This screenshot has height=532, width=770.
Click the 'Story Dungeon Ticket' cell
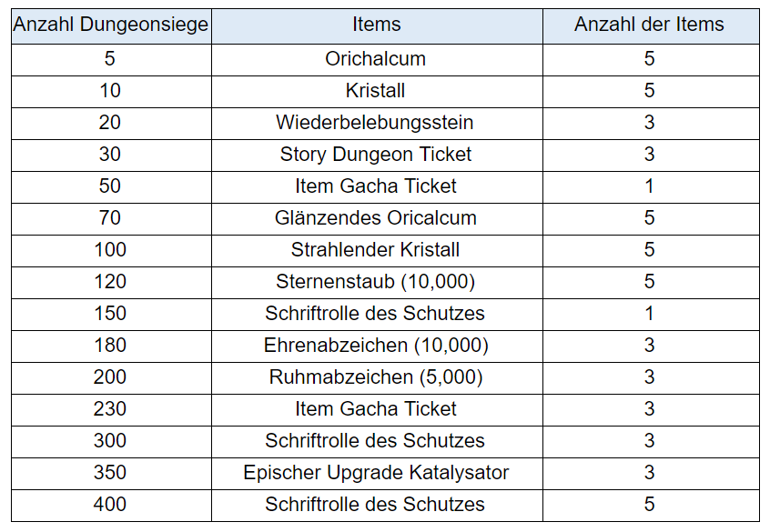[376, 155]
